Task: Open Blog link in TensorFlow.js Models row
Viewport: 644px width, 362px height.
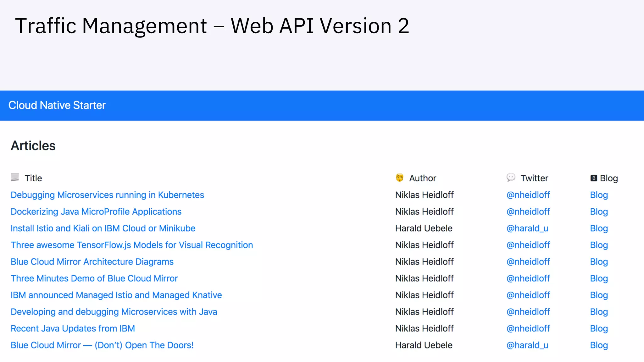Action: [x=599, y=245]
